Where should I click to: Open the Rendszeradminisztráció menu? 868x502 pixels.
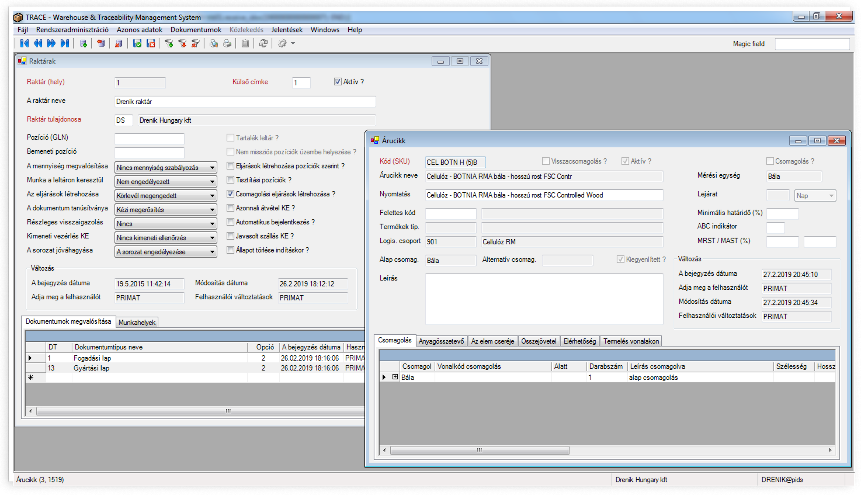point(72,30)
